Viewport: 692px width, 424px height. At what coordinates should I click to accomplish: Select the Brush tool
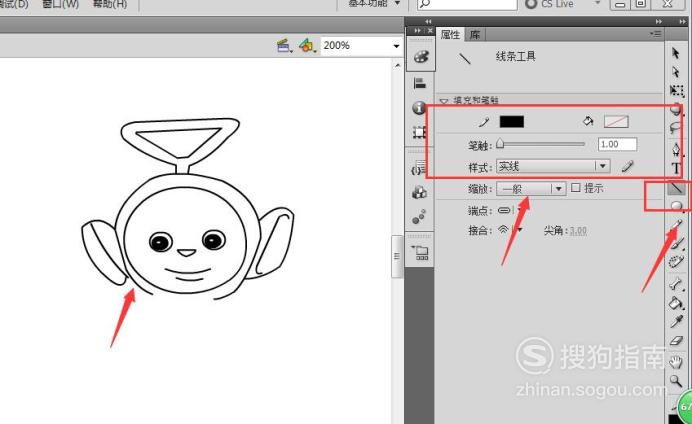click(x=676, y=244)
